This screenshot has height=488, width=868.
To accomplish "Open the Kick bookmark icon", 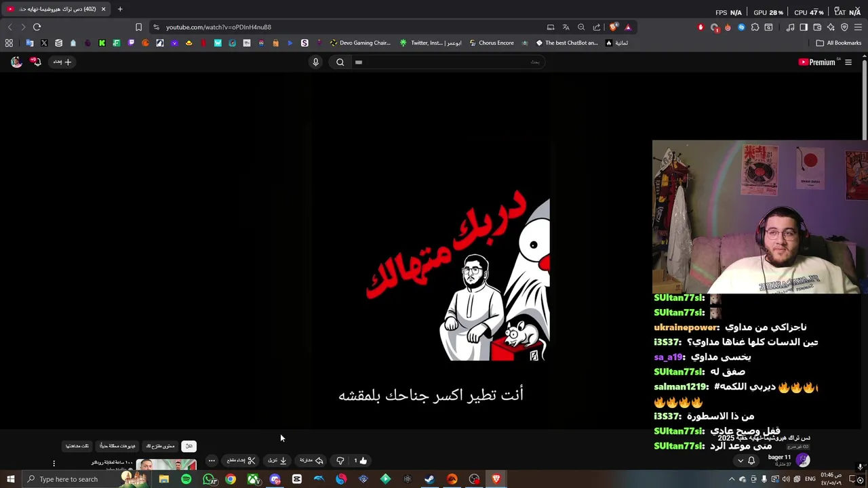I will pos(102,43).
